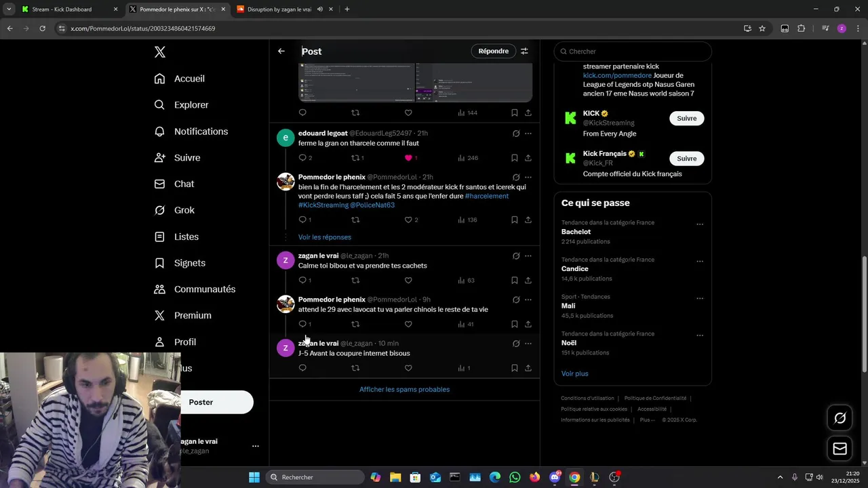Image resolution: width=868 pixels, height=488 pixels.
Task: Bookmark zagan's "J-5 Avant la coupure" post
Action: tap(515, 369)
